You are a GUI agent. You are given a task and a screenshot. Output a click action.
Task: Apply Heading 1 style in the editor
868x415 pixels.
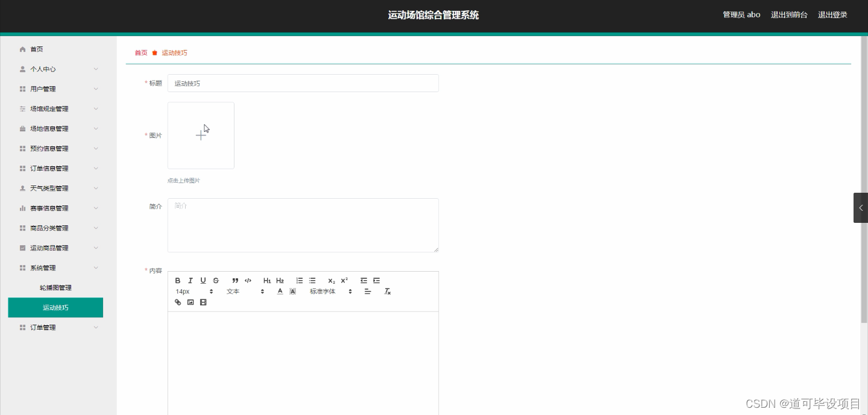pos(266,280)
